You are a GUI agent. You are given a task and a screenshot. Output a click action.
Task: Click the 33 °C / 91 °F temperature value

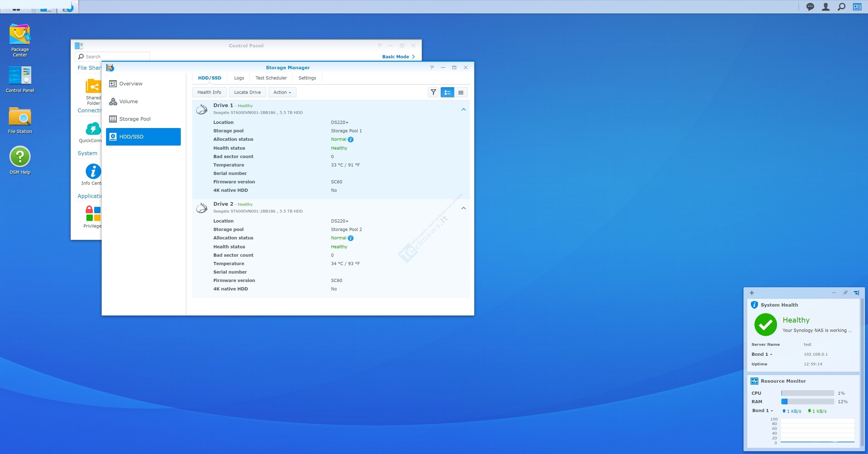click(345, 165)
